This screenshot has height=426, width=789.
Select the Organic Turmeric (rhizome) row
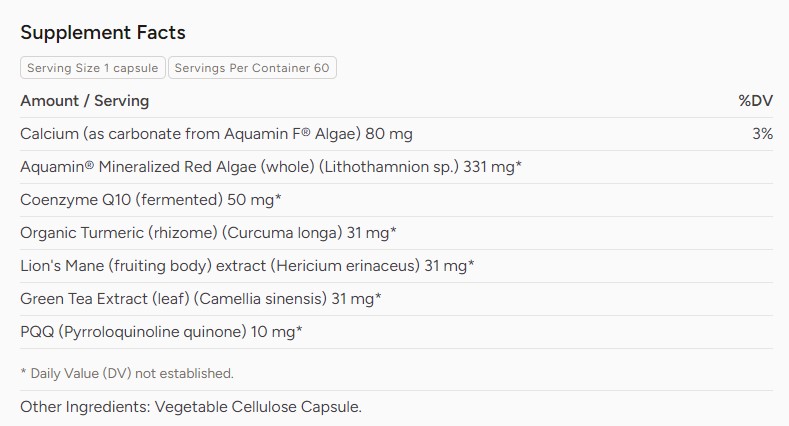(397, 233)
